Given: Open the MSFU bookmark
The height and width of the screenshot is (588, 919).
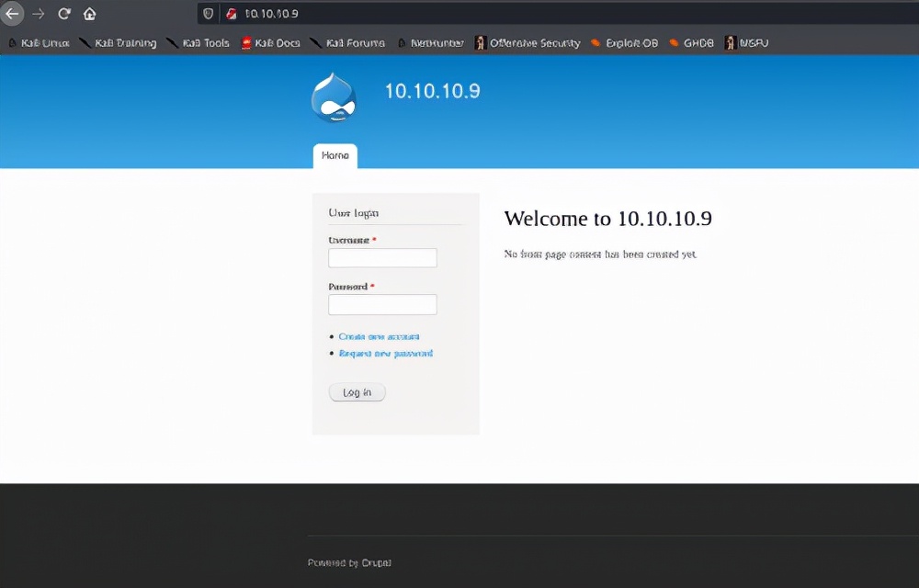Looking at the screenshot, I should point(746,43).
